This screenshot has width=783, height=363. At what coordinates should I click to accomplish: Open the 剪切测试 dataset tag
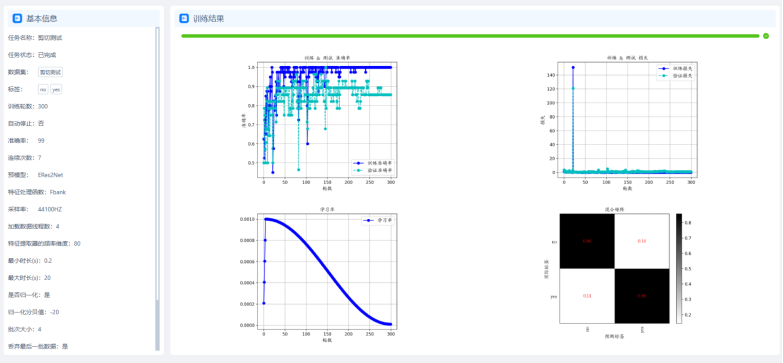coord(50,72)
